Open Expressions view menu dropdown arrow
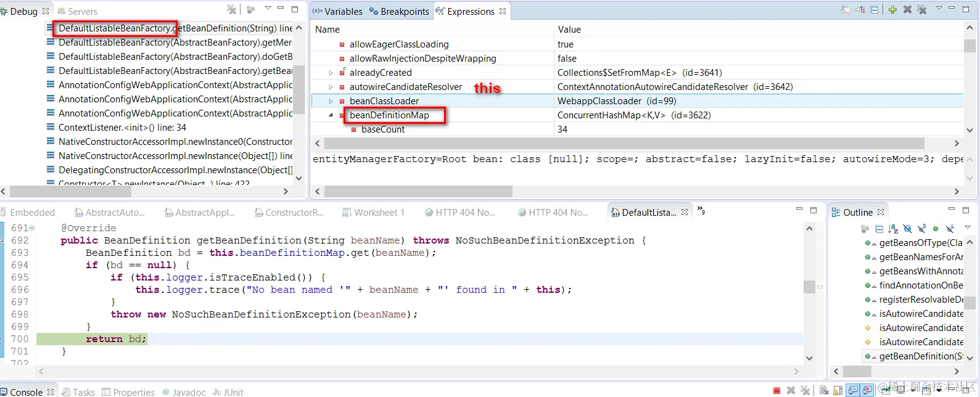The image size is (980, 397). (x=939, y=8)
